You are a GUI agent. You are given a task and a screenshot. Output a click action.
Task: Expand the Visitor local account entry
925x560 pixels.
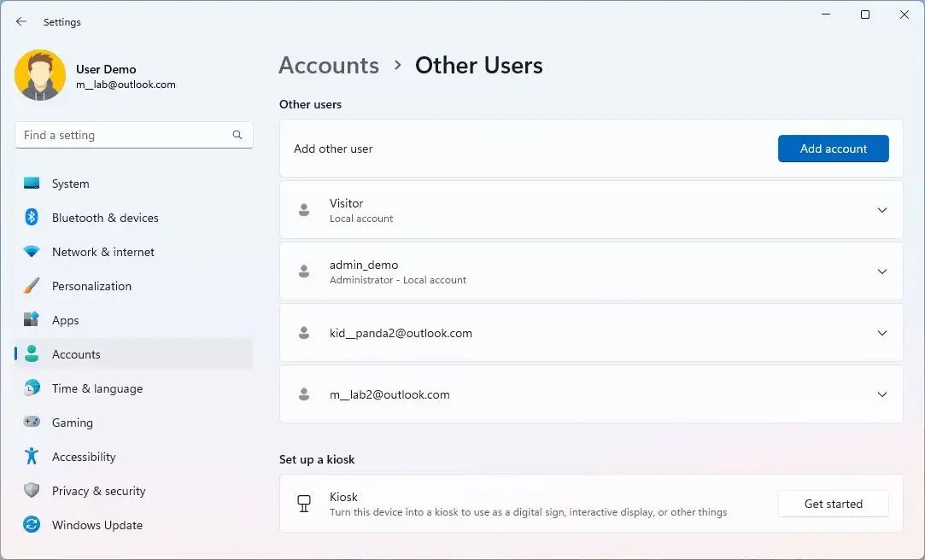882,210
